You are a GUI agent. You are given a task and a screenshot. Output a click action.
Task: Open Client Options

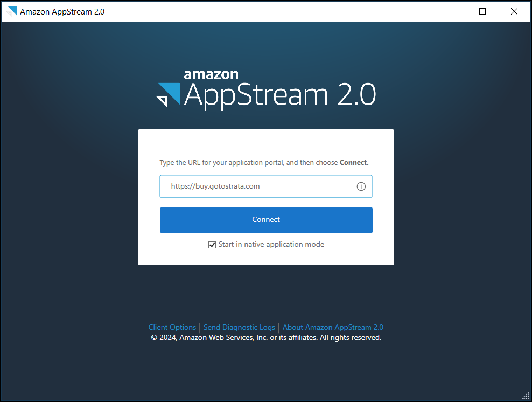[172, 327]
